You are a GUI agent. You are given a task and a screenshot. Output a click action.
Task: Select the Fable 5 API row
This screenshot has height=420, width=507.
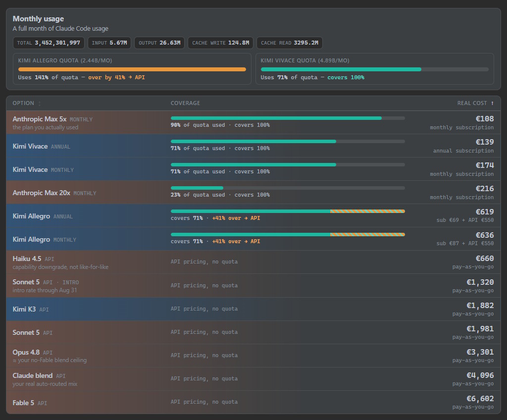253,402
